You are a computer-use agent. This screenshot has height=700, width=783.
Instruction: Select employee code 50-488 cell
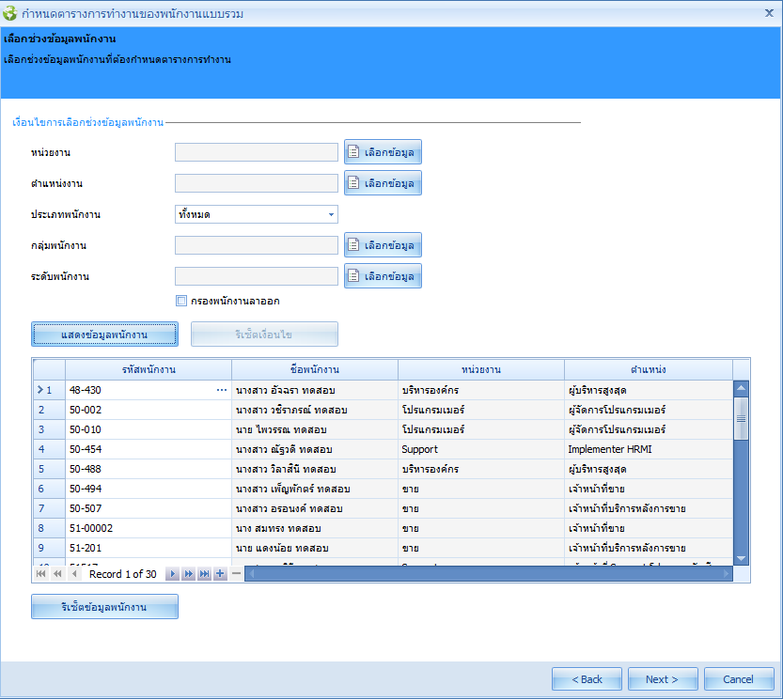tap(149, 469)
